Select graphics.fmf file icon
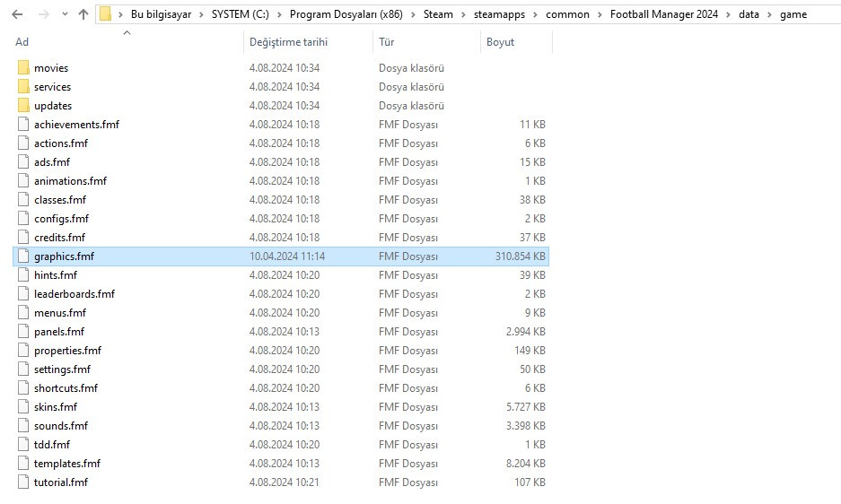The height and width of the screenshot is (504, 841). [23, 256]
